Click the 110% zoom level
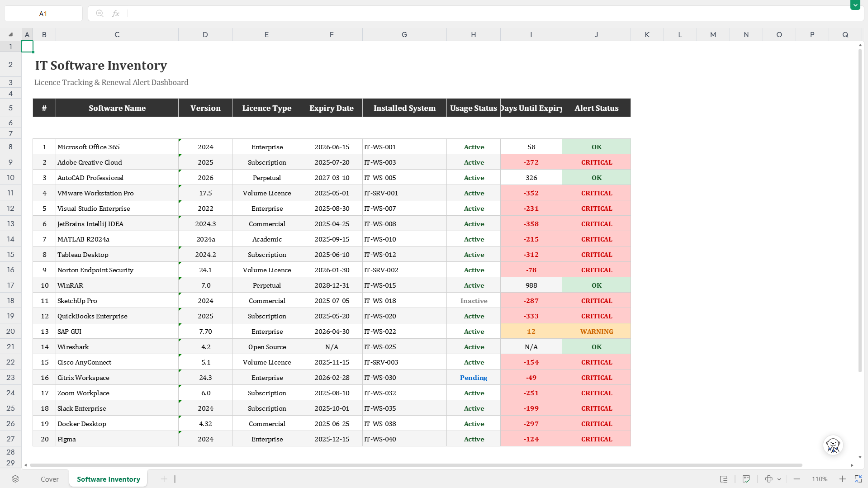Viewport: 868px width, 488px height. 819,479
